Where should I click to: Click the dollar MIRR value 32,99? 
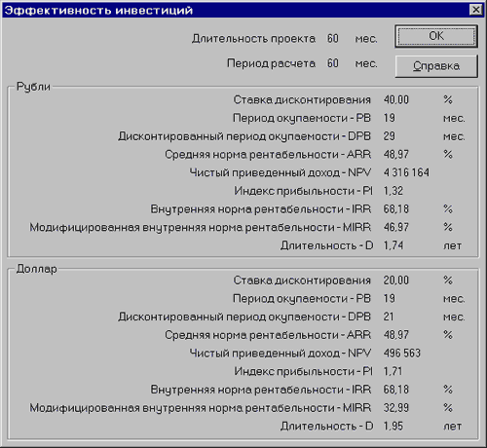[396, 407]
